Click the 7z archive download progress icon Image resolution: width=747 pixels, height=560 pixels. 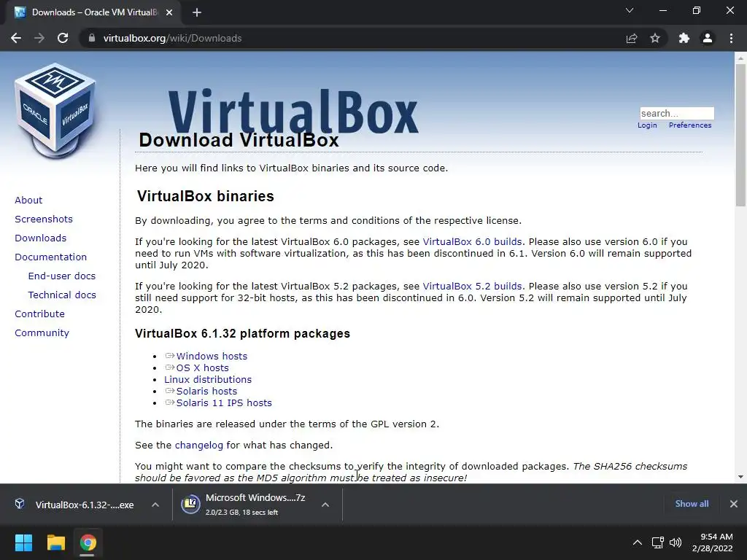[x=190, y=505]
